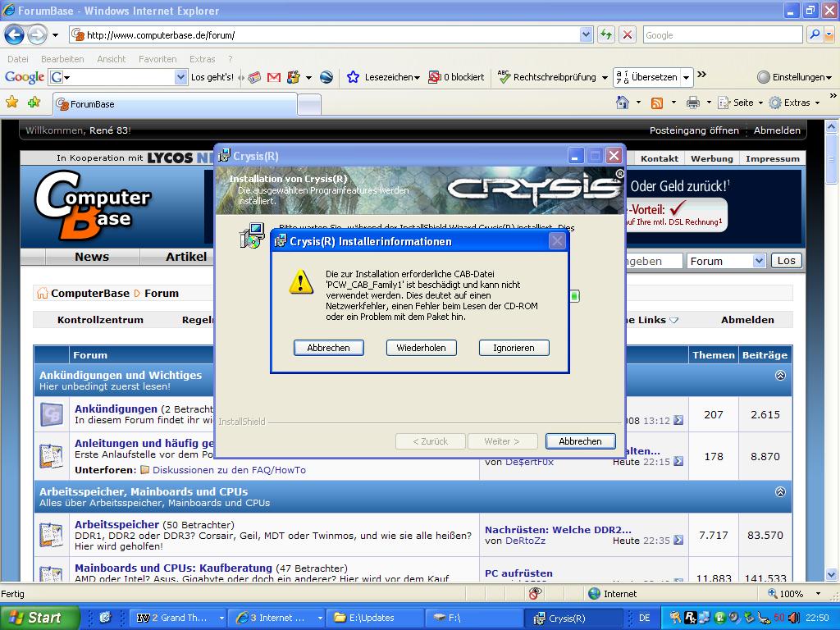Open the Ankündigungen forum link
Screen dimensions: 840x630
(116, 409)
